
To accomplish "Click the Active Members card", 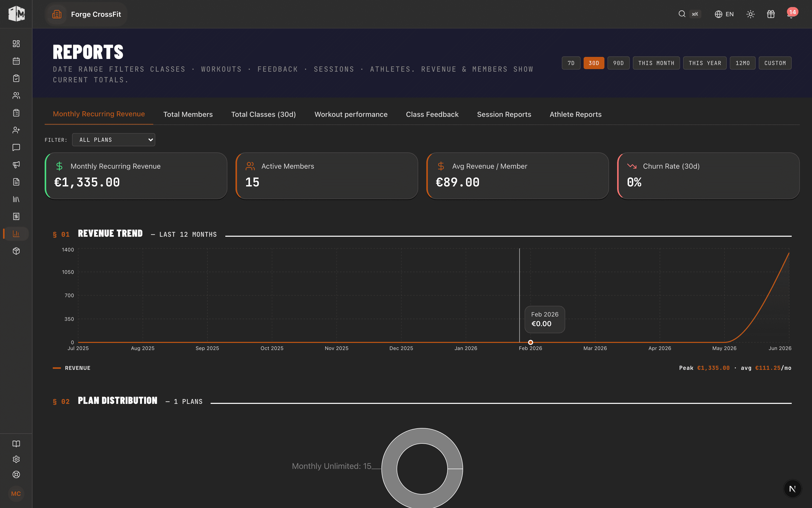I will point(327,176).
